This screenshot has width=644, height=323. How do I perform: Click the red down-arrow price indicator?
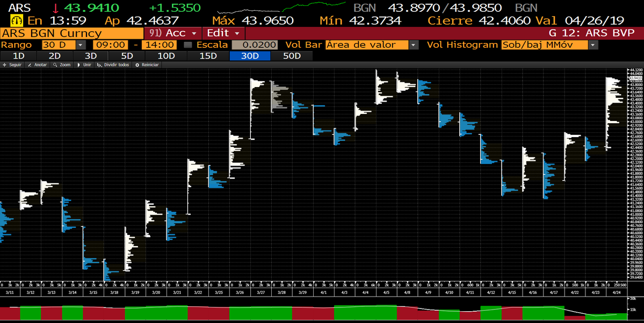click(x=55, y=8)
